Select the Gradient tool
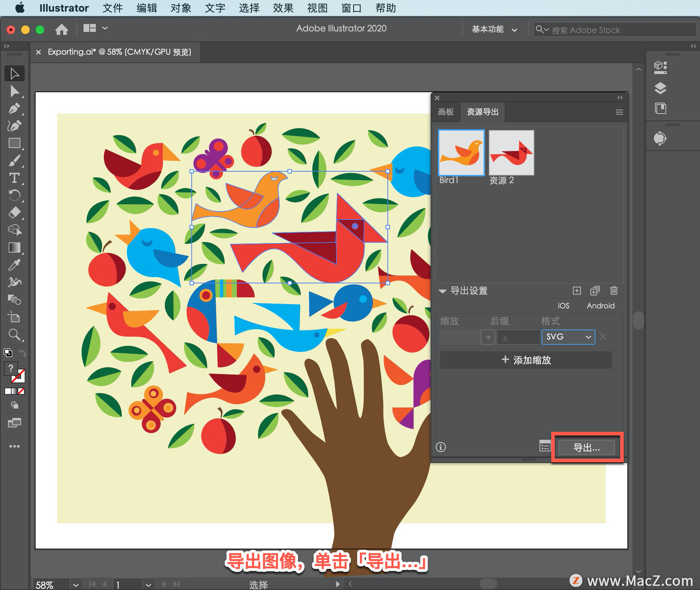Viewport: 700px width, 590px height. [x=15, y=247]
